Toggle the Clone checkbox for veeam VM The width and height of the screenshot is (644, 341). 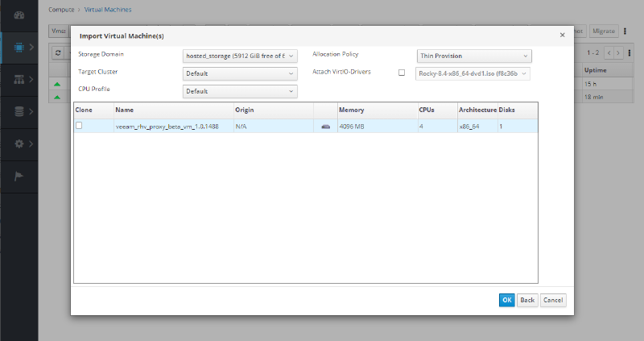coord(79,126)
